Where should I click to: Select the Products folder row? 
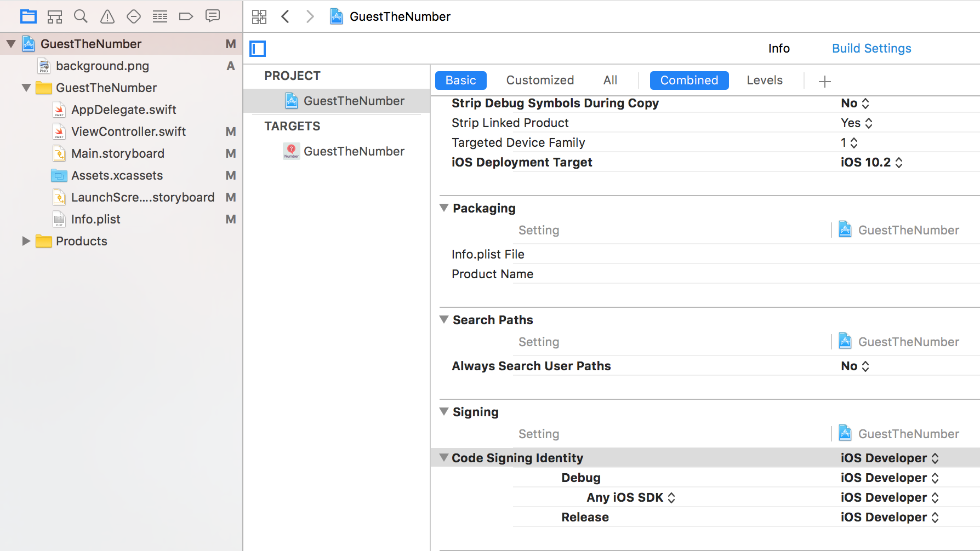click(x=121, y=241)
